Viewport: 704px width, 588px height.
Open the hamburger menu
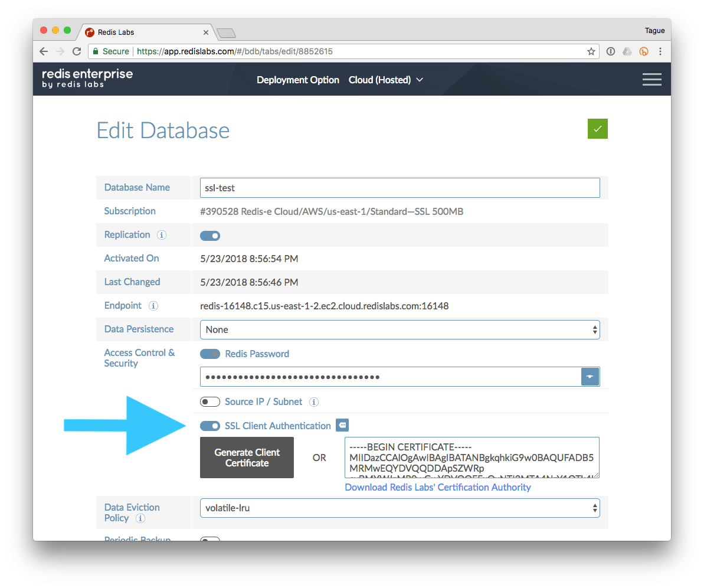[651, 79]
